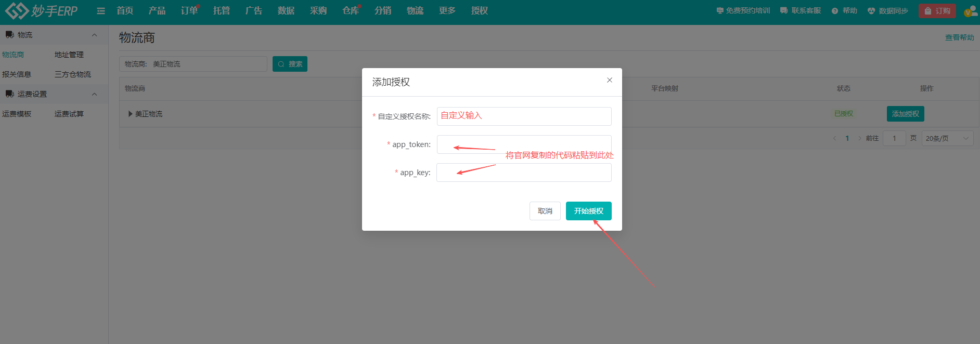The height and width of the screenshot is (344, 980).
Task: Open the 数据 menu
Action: click(x=286, y=10)
